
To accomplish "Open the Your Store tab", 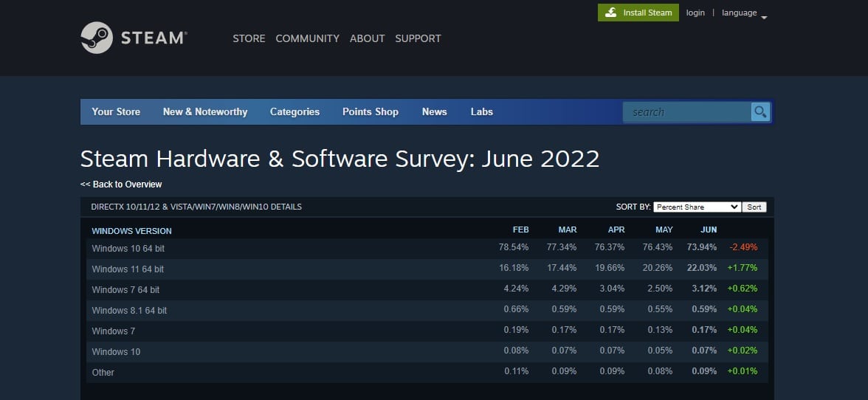I will 117,111.
